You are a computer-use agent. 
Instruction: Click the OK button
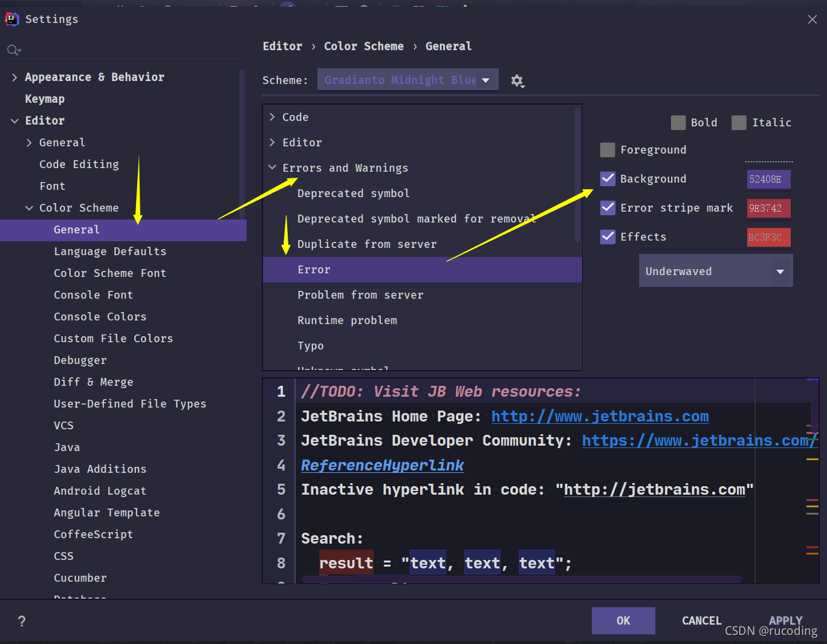tap(623, 621)
